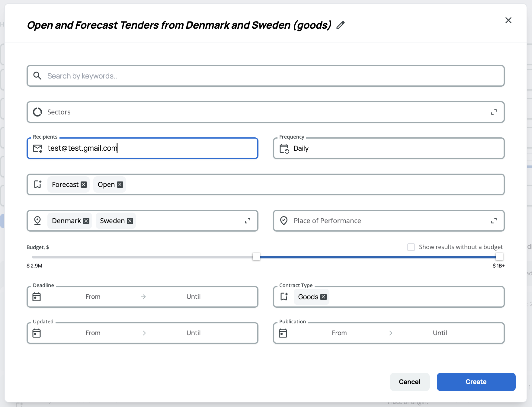Click the Updated calendar icon

coord(37,333)
